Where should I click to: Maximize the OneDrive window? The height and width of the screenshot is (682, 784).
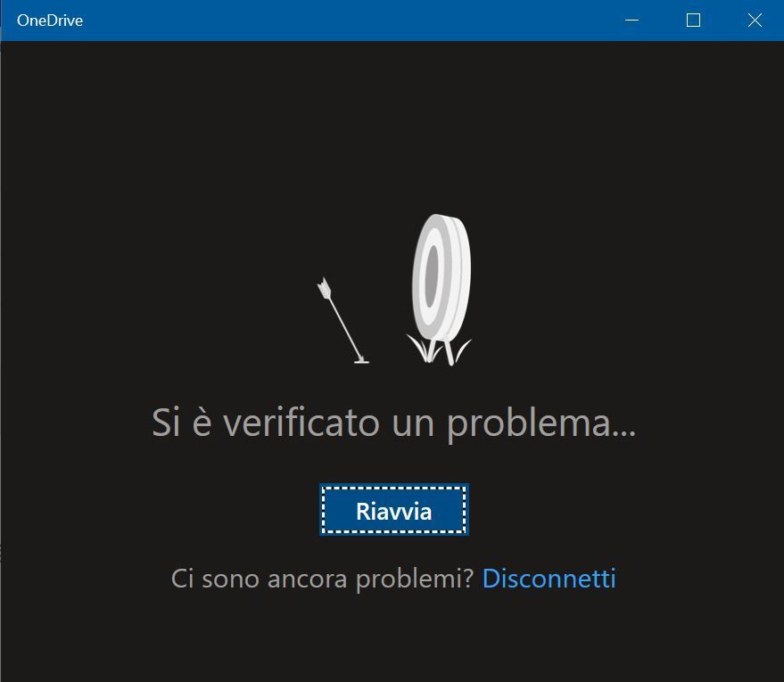pos(694,21)
